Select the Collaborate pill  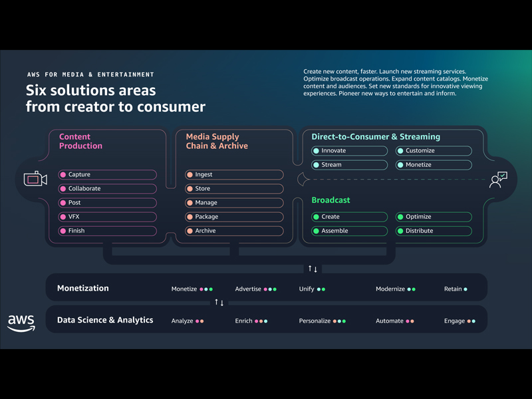click(x=108, y=189)
